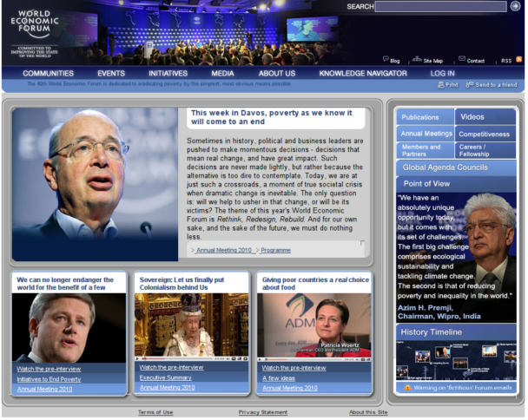Screen dimensions: 528x420
Task: Open the RSS feed icon
Action: (x=518, y=60)
